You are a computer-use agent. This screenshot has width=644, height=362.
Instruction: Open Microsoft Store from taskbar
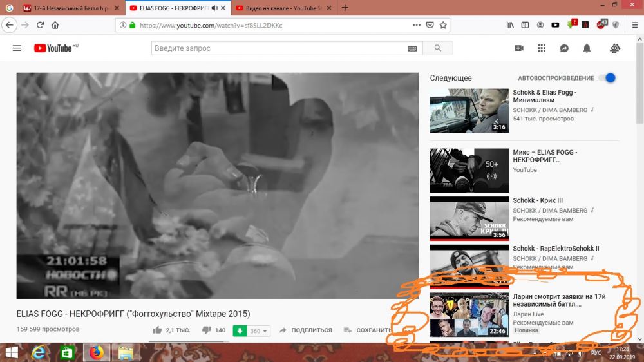(x=66, y=352)
